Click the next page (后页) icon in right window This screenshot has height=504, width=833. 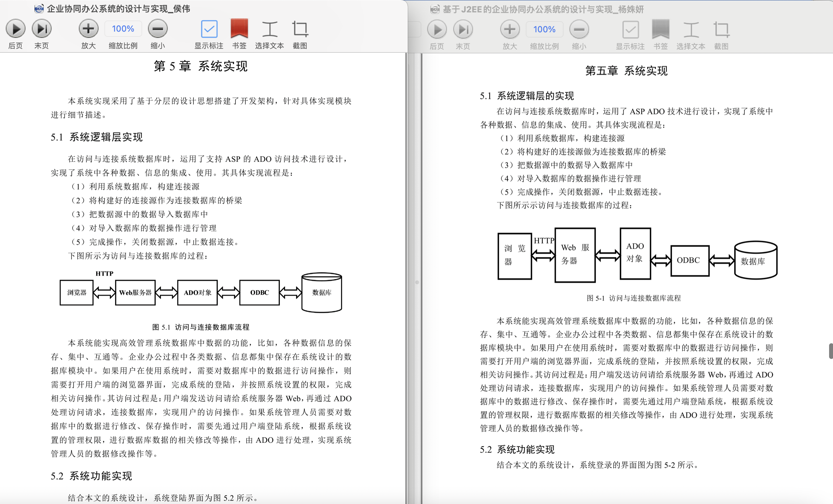(436, 30)
